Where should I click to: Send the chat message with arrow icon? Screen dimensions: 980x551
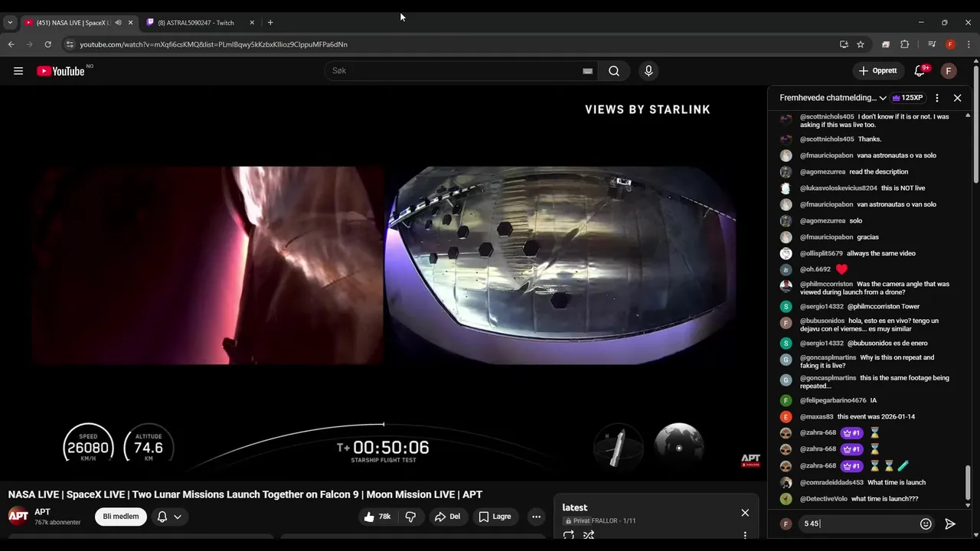[950, 524]
